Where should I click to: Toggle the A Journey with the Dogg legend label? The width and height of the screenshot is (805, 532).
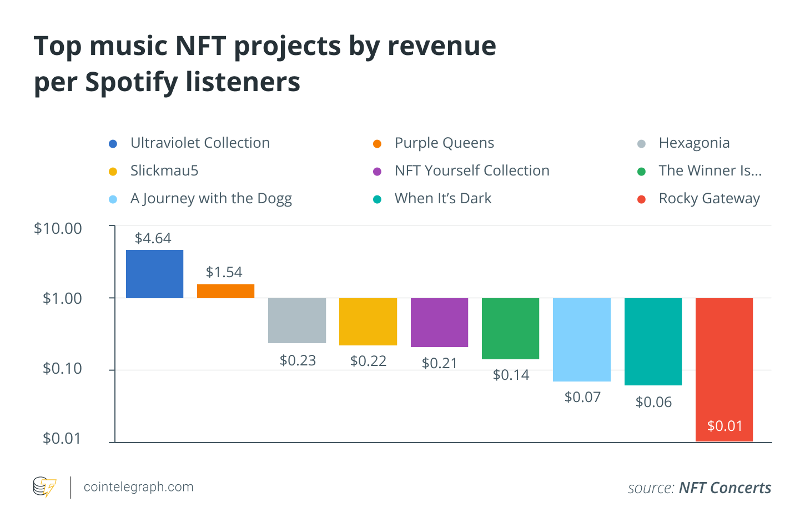tap(211, 199)
